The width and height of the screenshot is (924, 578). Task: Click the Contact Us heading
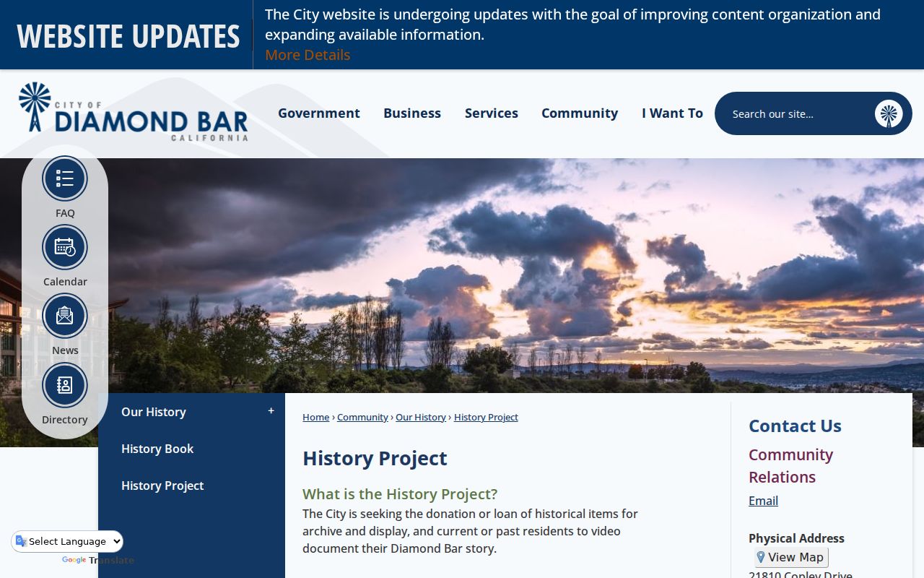(795, 426)
